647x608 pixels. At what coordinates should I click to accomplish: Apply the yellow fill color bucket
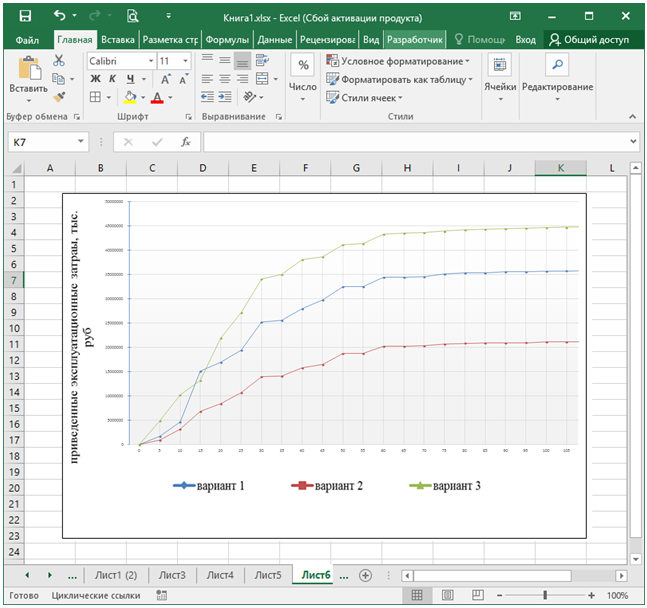tap(130, 97)
